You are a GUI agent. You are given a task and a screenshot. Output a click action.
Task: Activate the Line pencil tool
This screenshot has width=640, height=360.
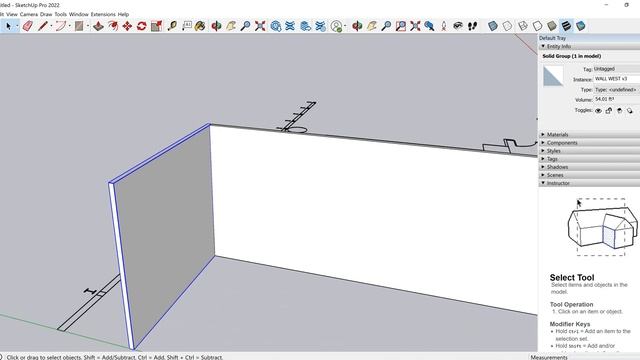coord(42,26)
